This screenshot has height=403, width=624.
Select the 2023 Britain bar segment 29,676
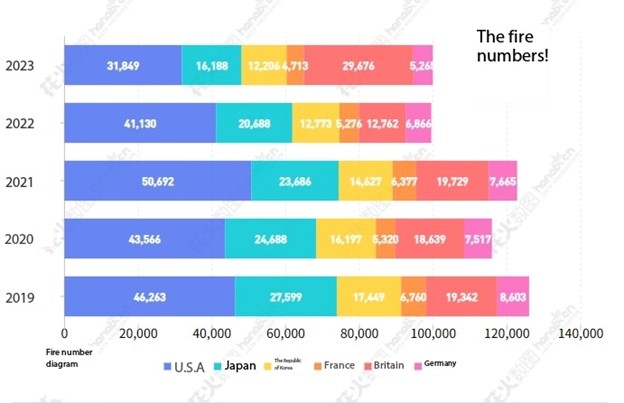pyautogui.click(x=358, y=66)
